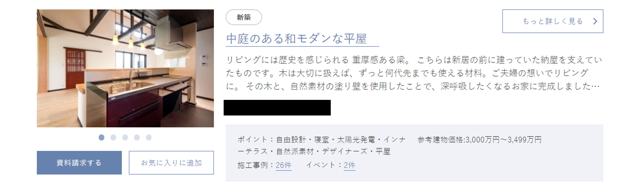
Task: Click the chevron arrow in もっと詳しく見る button
Action: [x=595, y=21]
